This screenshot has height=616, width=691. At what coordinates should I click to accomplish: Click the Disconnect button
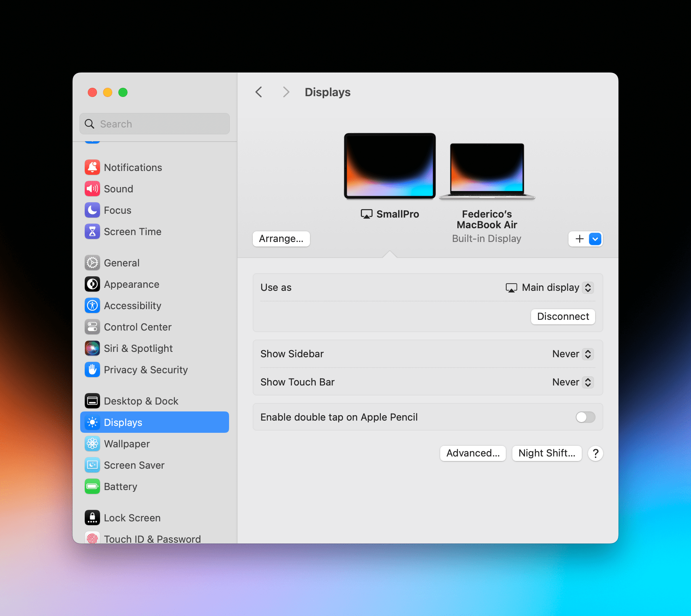click(x=563, y=316)
